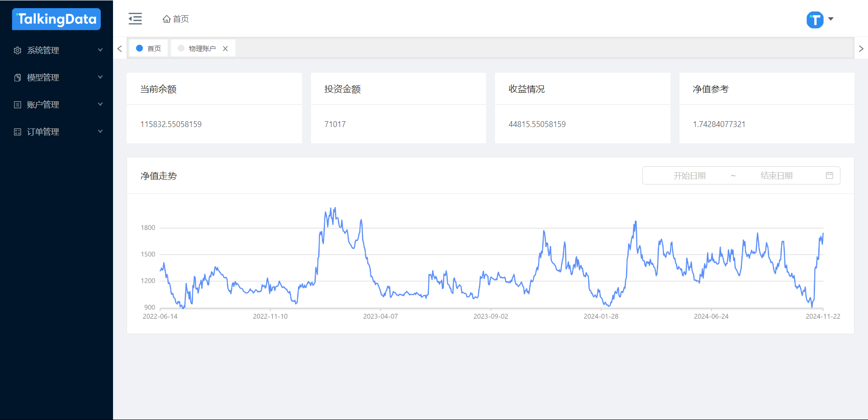Expand the 系统管理 submenu chevron
868x420 pixels.
(100, 50)
